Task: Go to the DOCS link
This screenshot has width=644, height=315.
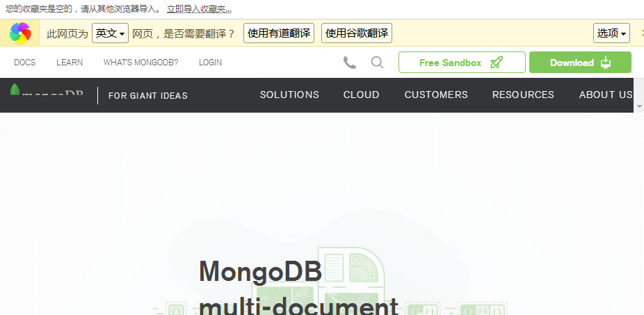Action: 24,63
